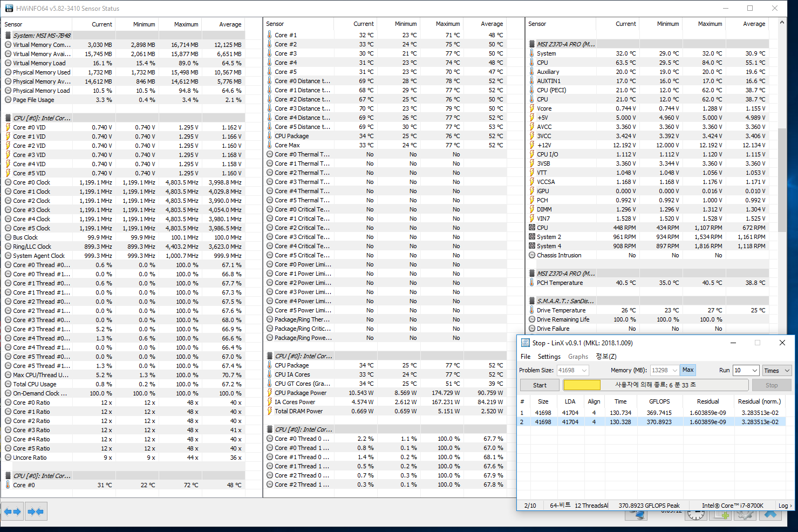Click the thermometer icon beside AUXTIN1
Viewport: 798px width, 532px height.
[x=532, y=81]
